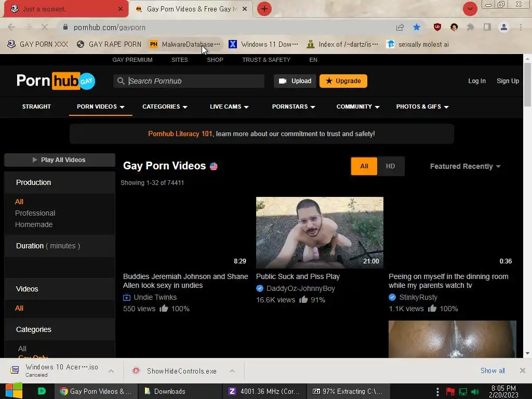Image resolution: width=532 pixels, height=399 pixels.
Task: Switch to the STRAIGHT section
Action: [37, 107]
